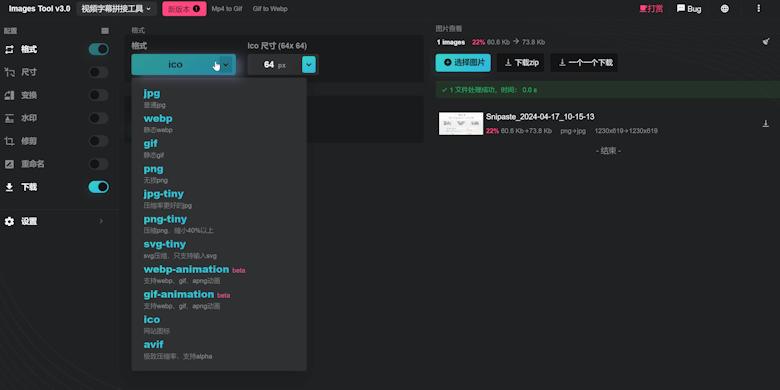
Task: Turn off the 下载 toggle
Action: [x=98, y=187]
